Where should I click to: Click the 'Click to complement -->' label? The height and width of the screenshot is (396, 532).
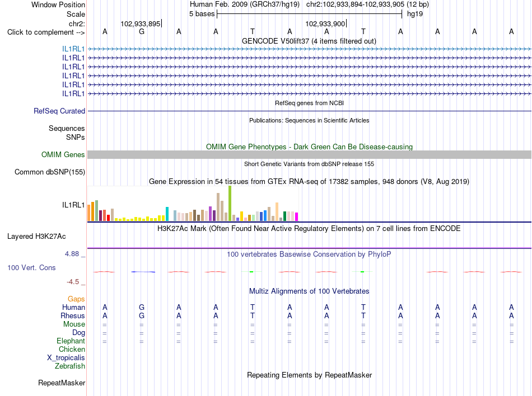(x=46, y=32)
